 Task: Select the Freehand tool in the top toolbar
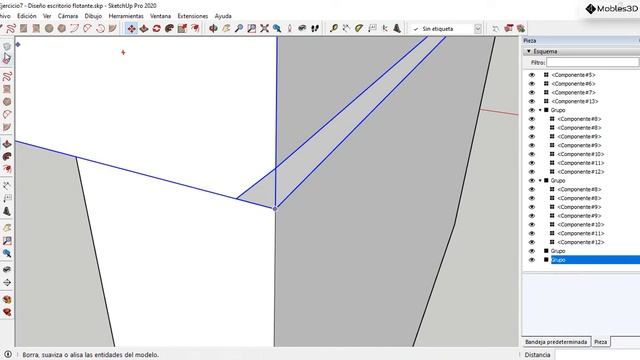pyautogui.click(x=11, y=29)
